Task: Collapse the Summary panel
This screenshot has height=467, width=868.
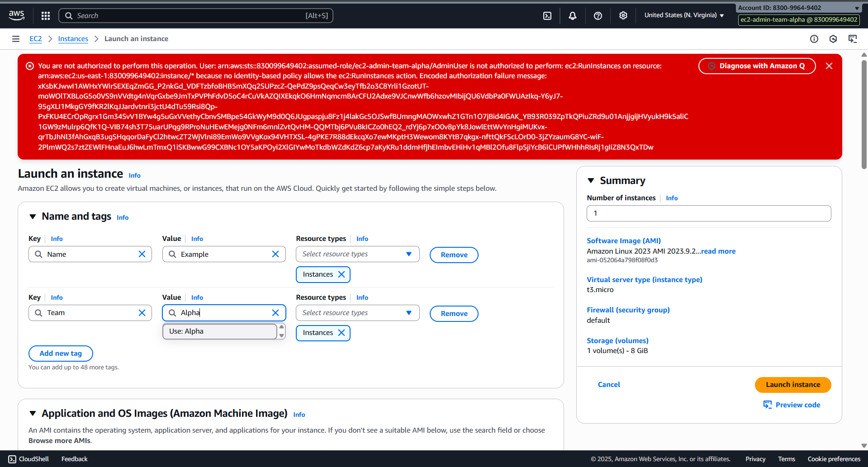Action: click(591, 180)
